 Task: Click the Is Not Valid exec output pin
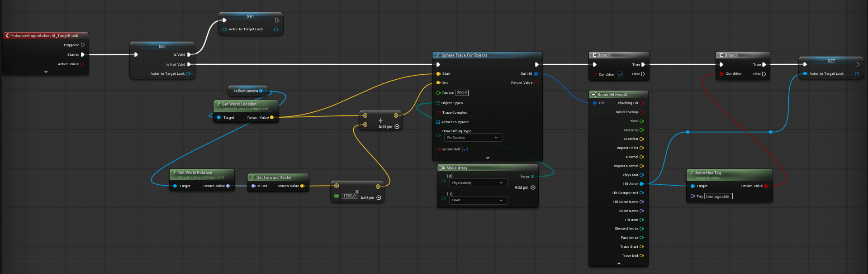coord(189,64)
